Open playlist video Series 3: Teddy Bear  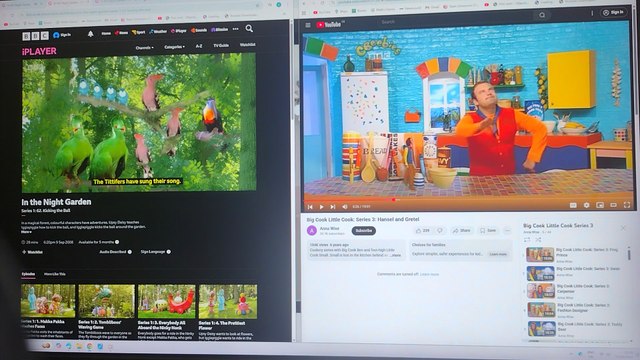pyautogui.click(x=575, y=329)
